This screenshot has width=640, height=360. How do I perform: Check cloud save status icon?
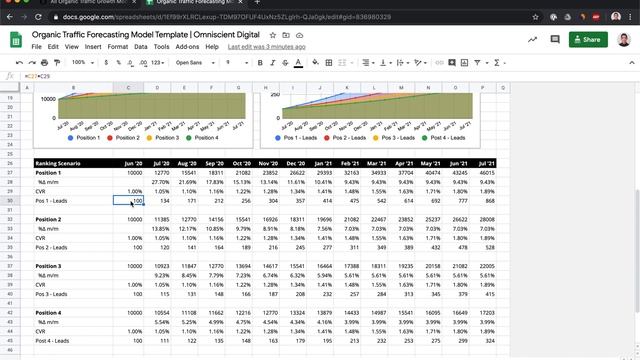(x=300, y=36)
